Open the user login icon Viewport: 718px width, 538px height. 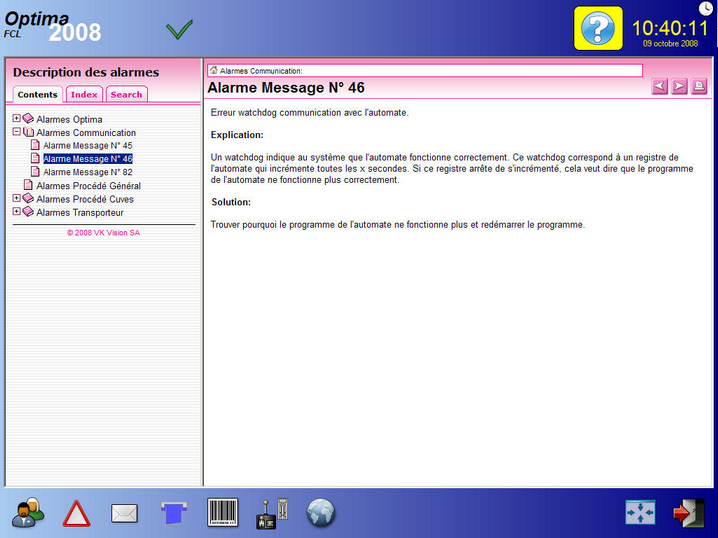(x=26, y=513)
